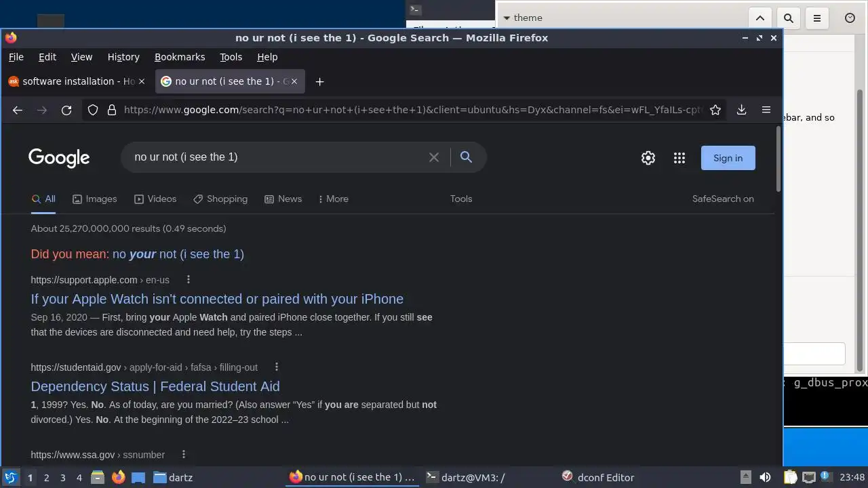
Task: Open the History menu
Action: (x=123, y=57)
